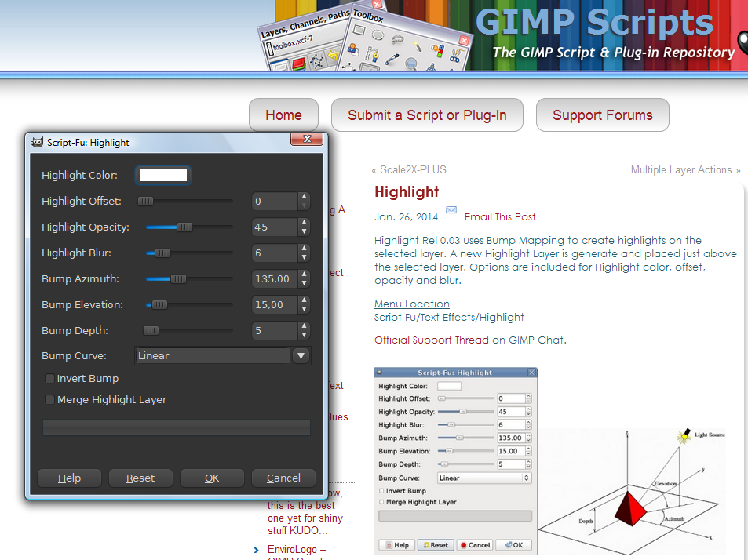Image resolution: width=748 pixels, height=560 pixels.
Task: Decrease Highlight Opacity with down arrow
Action: coord(304,231)
